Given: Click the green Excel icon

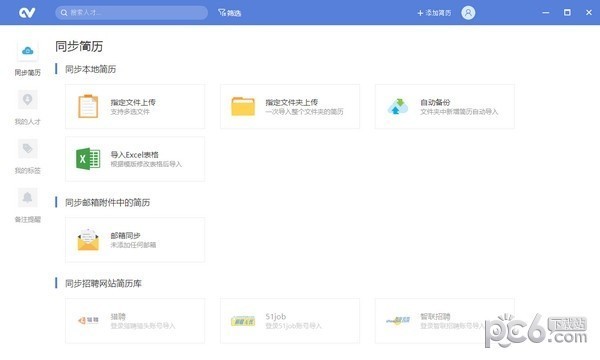Looking at the screenshot, I should (x=88, y=159).
